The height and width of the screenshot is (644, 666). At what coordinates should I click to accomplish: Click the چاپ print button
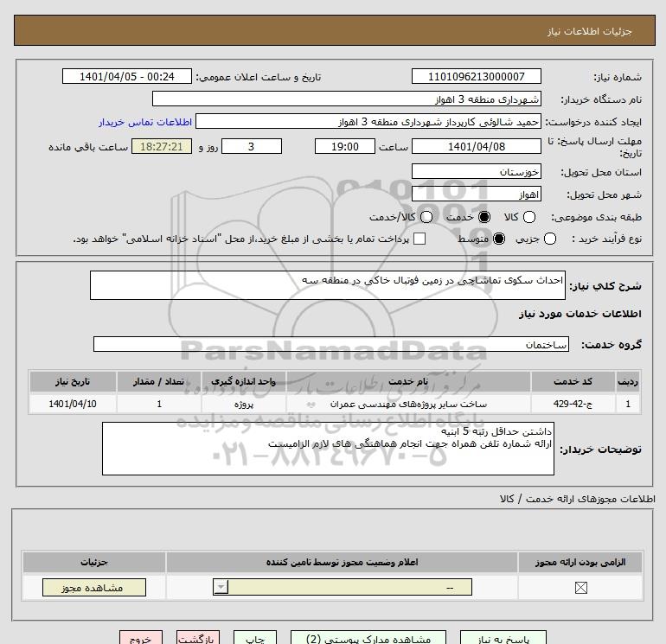[255, 638]
